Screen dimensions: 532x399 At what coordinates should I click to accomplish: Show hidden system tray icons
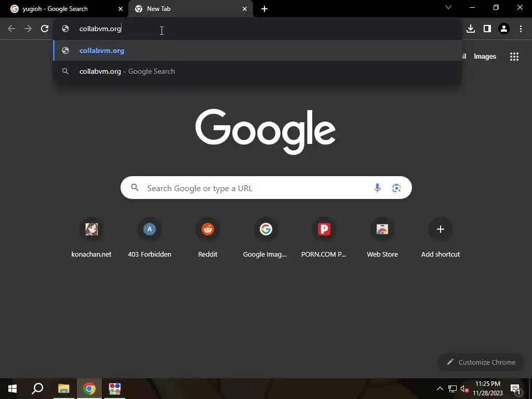pos(440,389)
